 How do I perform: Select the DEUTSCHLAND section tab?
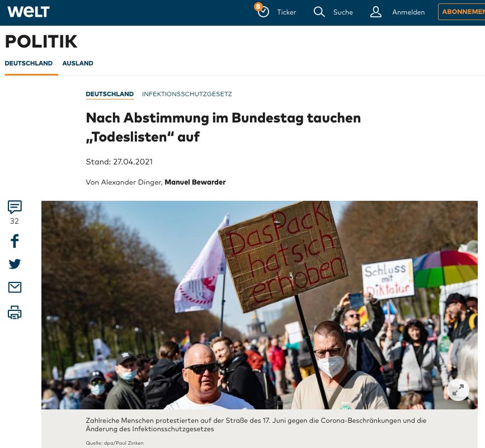click(x=29, y=63)
